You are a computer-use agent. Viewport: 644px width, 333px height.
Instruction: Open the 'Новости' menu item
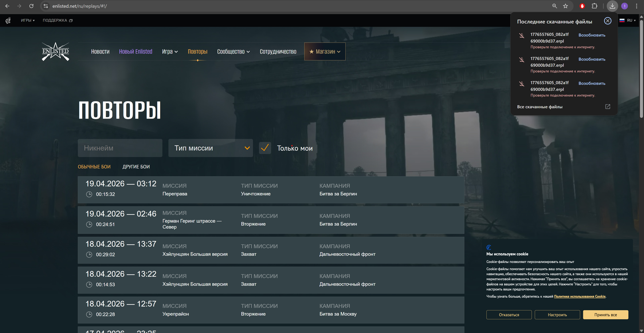(100, 52)
